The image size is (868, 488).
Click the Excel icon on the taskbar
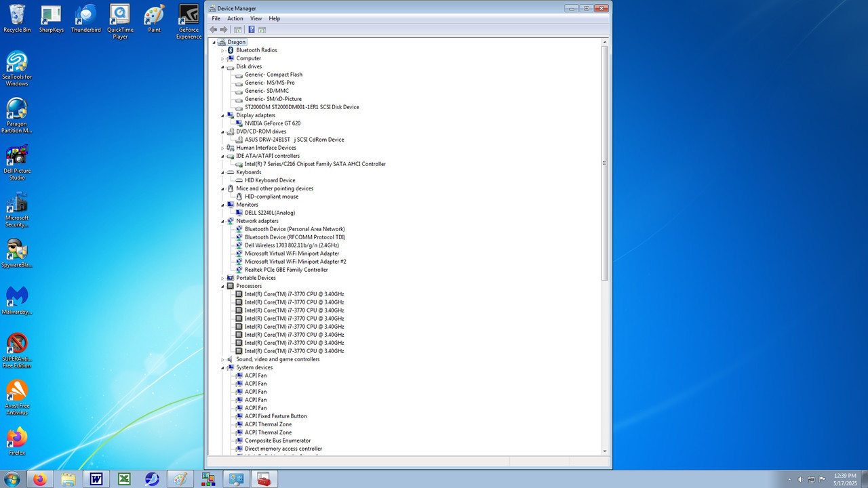(x=124, y=479)
